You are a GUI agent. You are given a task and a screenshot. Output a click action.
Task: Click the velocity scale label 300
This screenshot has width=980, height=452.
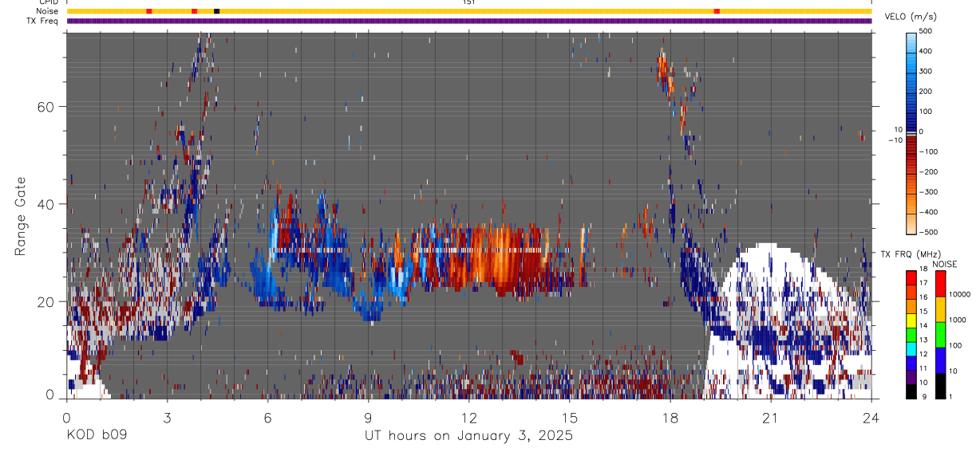pos(927,71)
